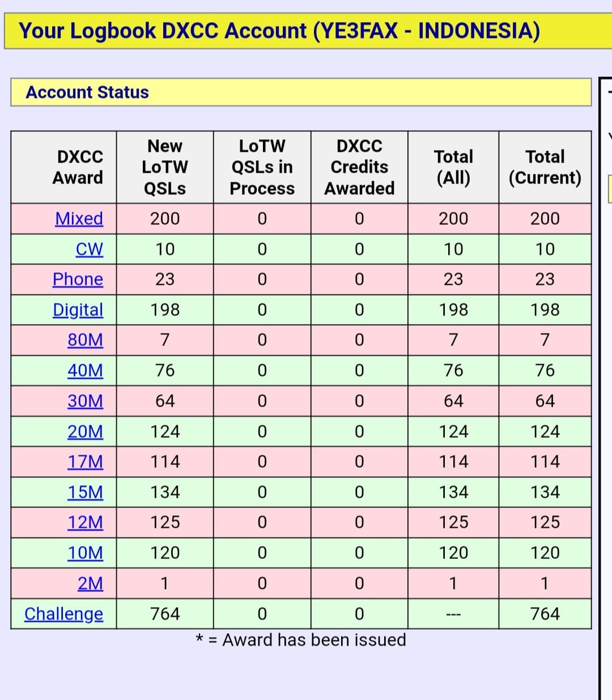Open the 20M band link

[85, 432]
